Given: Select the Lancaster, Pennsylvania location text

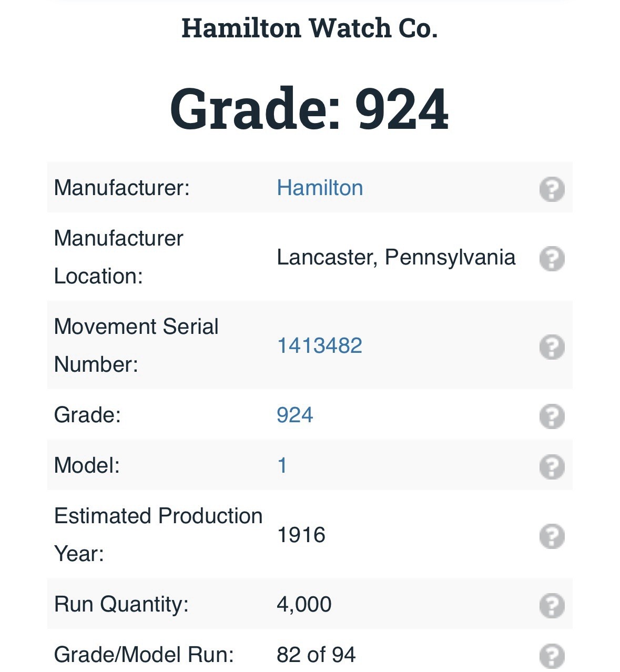Looking at the screenshot, I should (395, 257).
